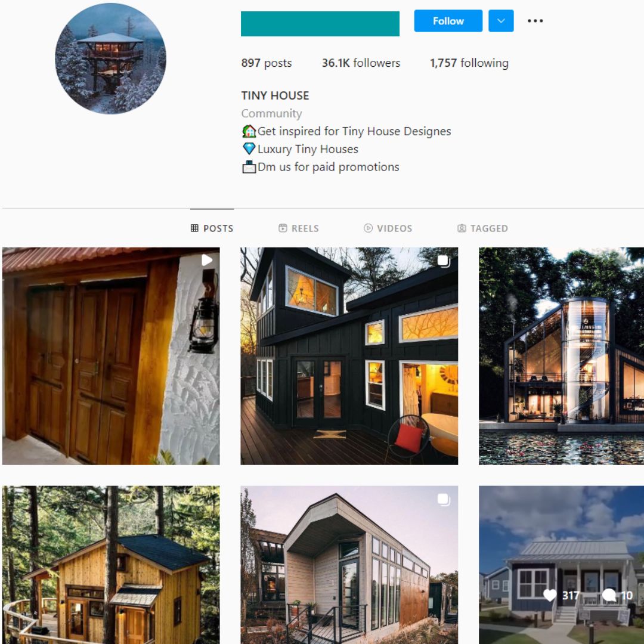Click the 897 posts count

pos(267,63)
